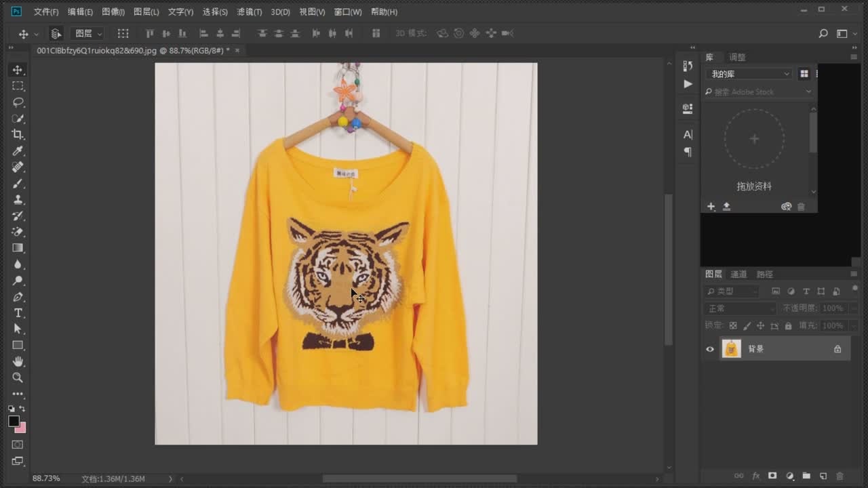
Task: Create a new layer
Action: coord(823,476)
